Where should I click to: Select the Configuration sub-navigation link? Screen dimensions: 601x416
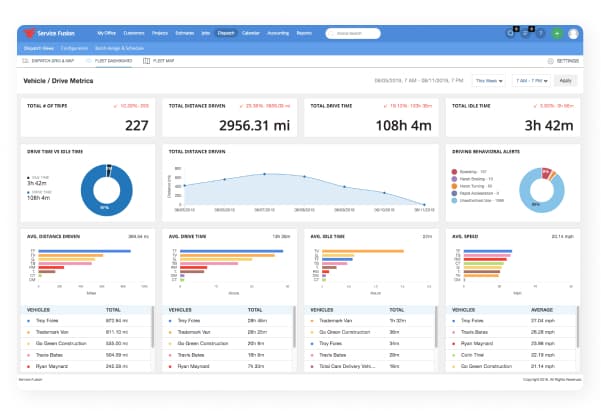(x=76, y=47)
